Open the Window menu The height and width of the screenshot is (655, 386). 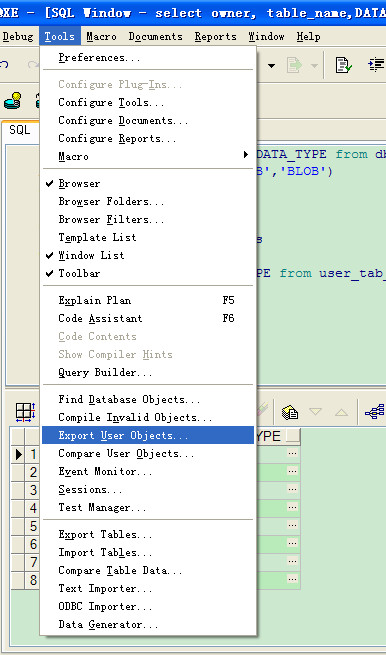click(x=266, y=37)
